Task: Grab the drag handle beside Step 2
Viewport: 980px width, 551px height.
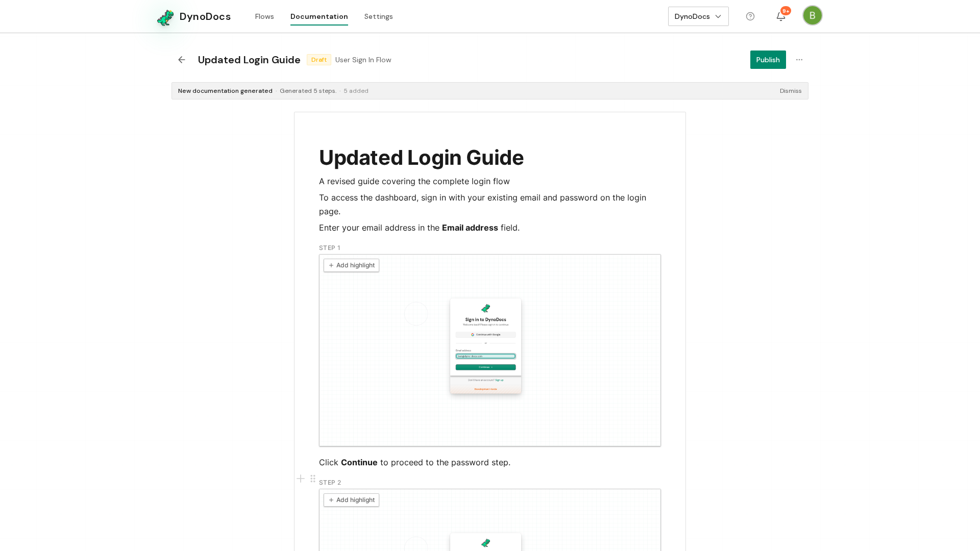Action: (x=313, y=479)
